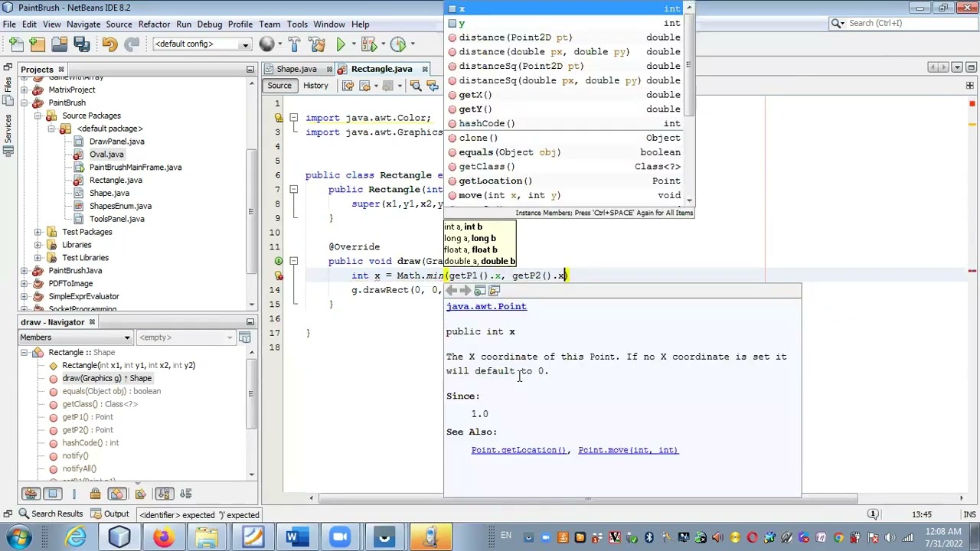Screen dimensions: 980x551
Task: Click the Source view button
Action: click(x=279, y=86)
